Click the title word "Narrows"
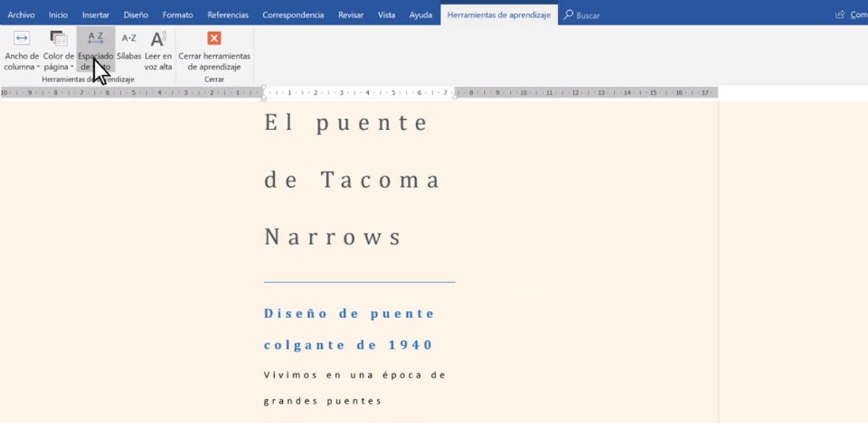The image size is (868, 423). [333, 237]
